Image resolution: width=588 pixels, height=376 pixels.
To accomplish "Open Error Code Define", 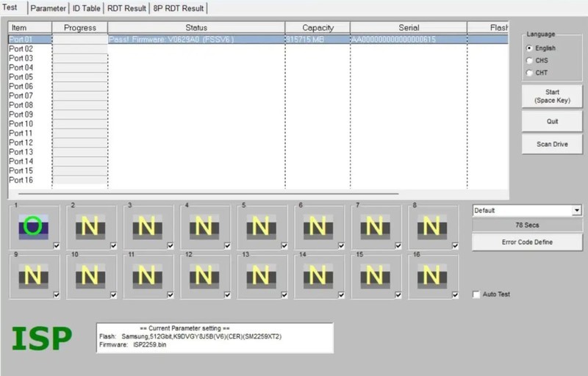I will [527, 242].
